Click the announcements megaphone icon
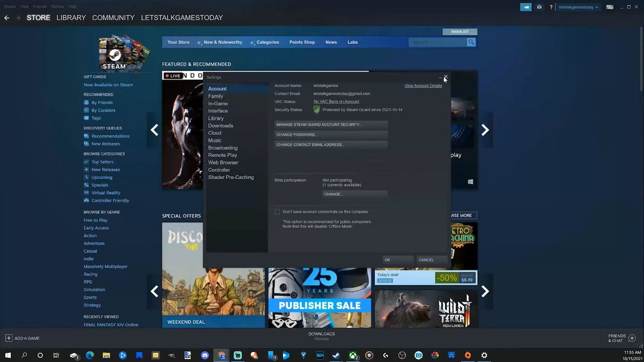644x362 pixels. tap(526, 7)
